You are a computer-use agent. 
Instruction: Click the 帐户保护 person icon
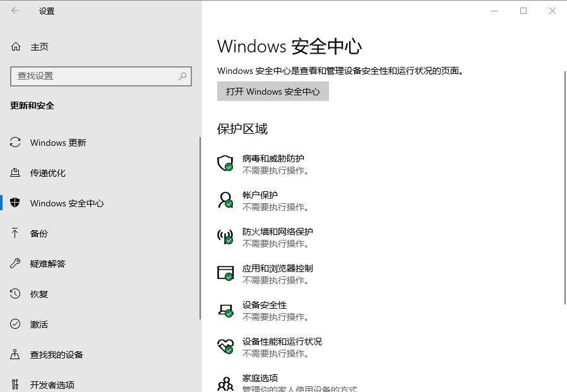(225, 200)
